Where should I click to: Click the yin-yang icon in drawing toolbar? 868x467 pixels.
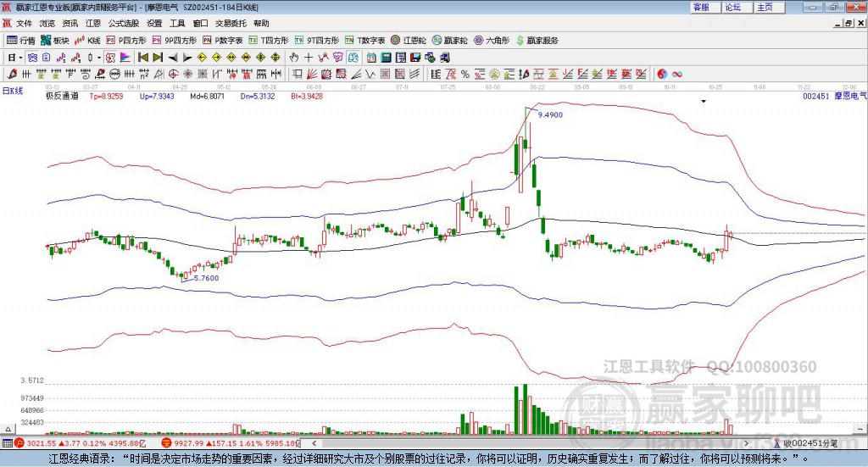tap(662, 74)
